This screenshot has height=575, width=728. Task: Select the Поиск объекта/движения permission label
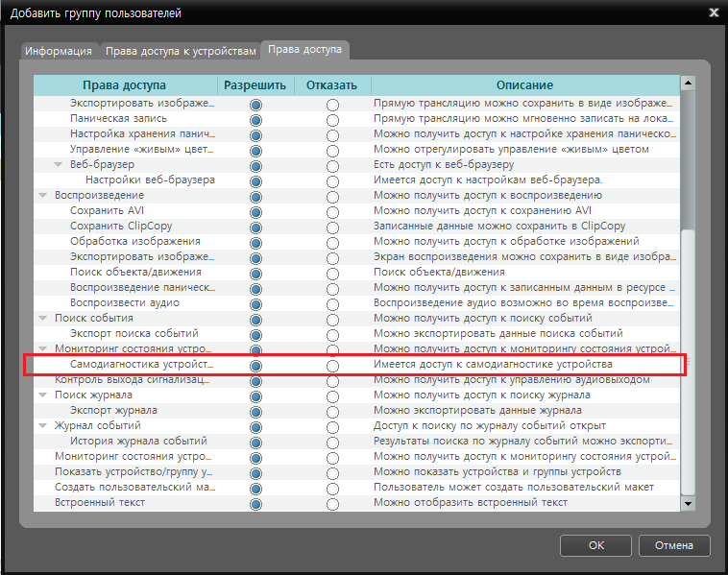point(135,272)
